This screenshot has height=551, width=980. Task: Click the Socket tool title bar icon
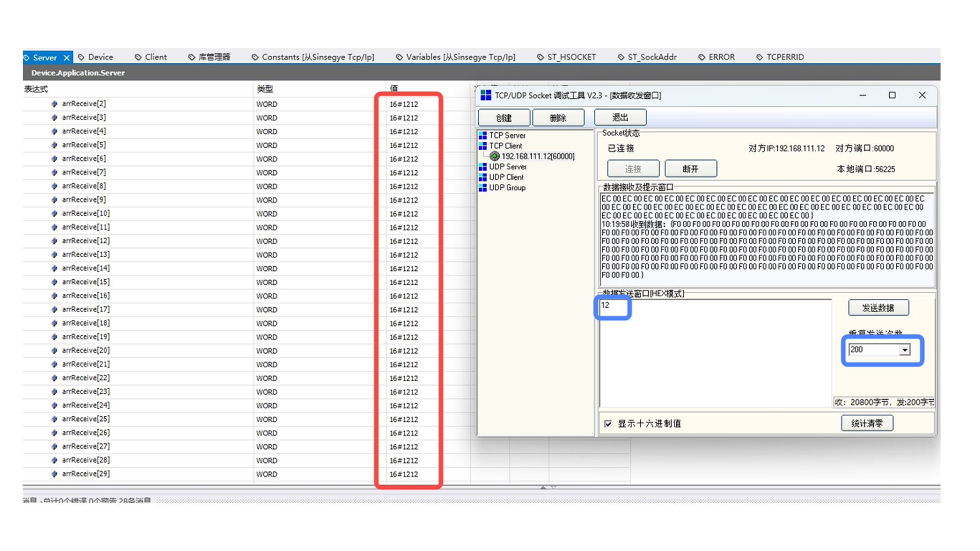486,95
